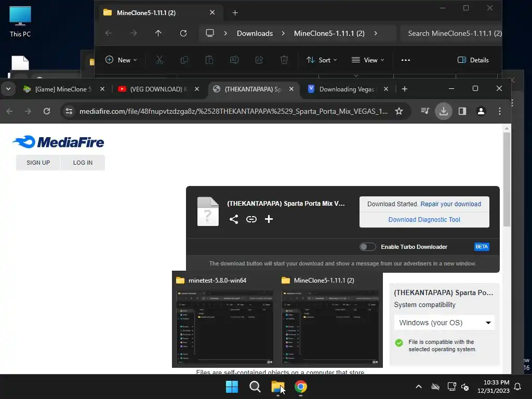The image size is (532, 399).
Task: Click the Copy icon in File Explorer toolbar
Action: 184,60
